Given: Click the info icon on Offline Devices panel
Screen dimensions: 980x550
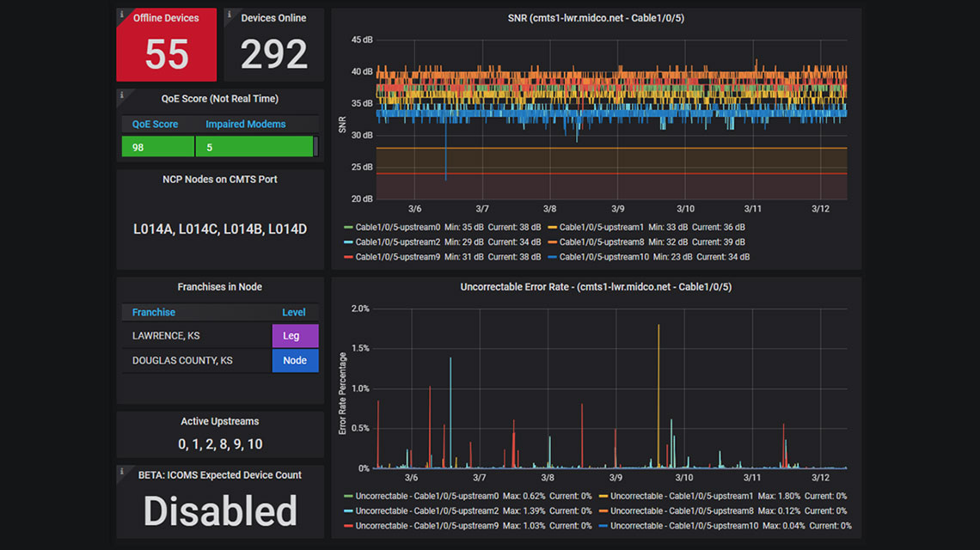Looking at the screenshot, I should point(122,15).
